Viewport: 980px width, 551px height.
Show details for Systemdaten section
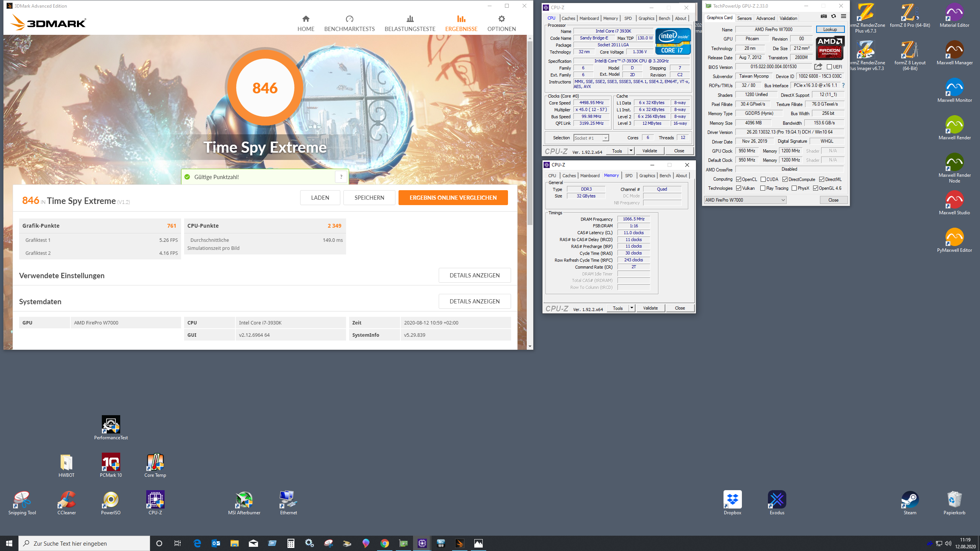point(474,302)
